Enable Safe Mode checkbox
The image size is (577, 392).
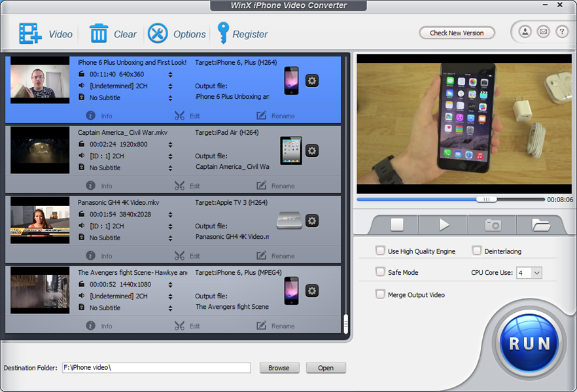pyautogui.click(x=380, y=272)
